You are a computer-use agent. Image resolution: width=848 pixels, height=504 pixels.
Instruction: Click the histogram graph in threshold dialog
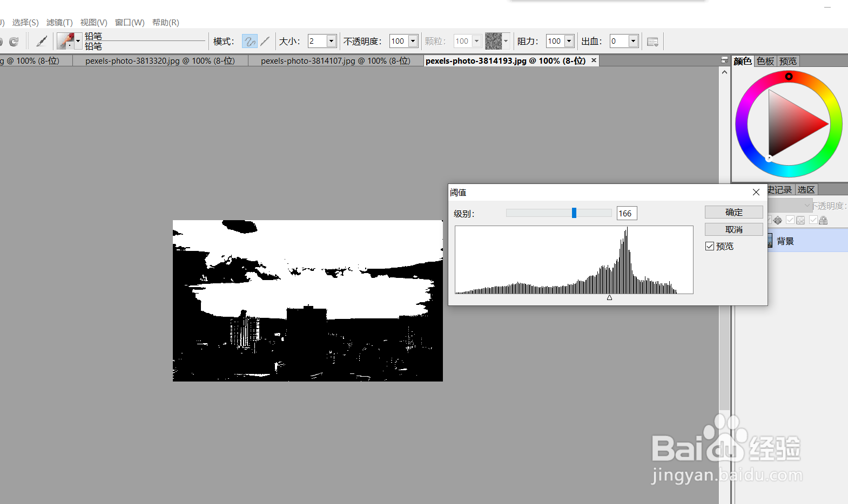coord(574,260)
